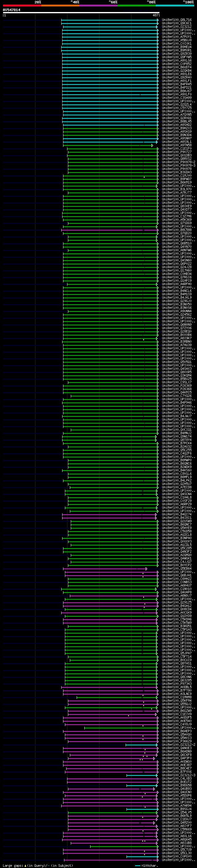197x868 pixels.
Task: Open hit UniRef100_Q9C6C1
Action: (176, 23)
